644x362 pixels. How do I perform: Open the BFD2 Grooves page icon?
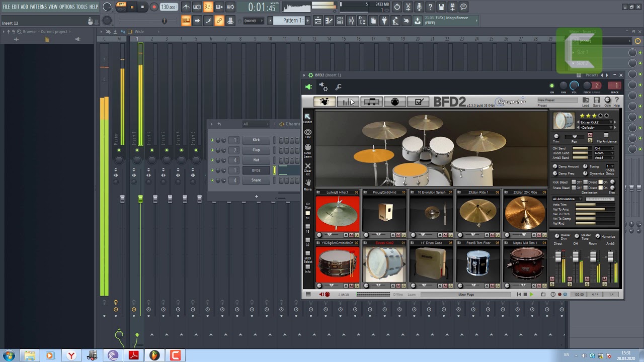371,102
